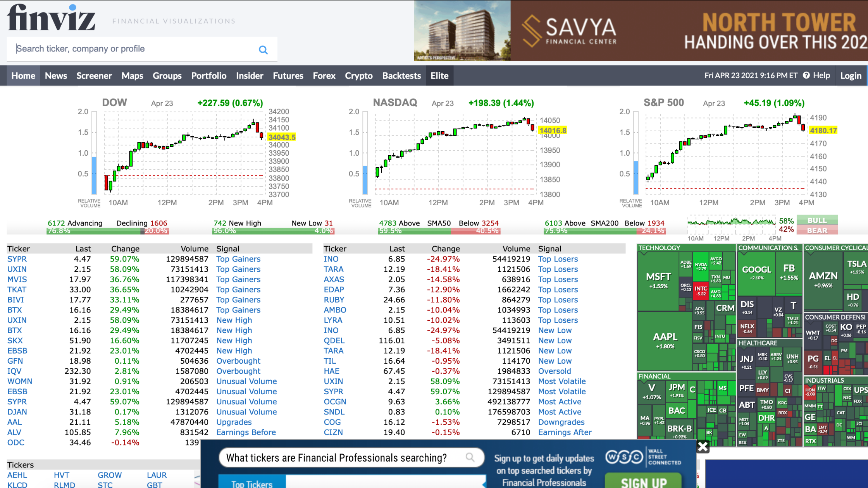Open the Groups tab

[167, 76]
